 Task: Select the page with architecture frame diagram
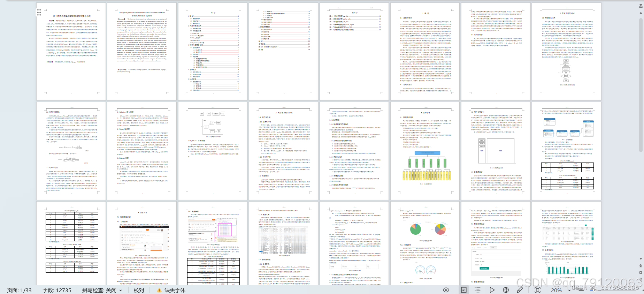[x=496, y=151]
